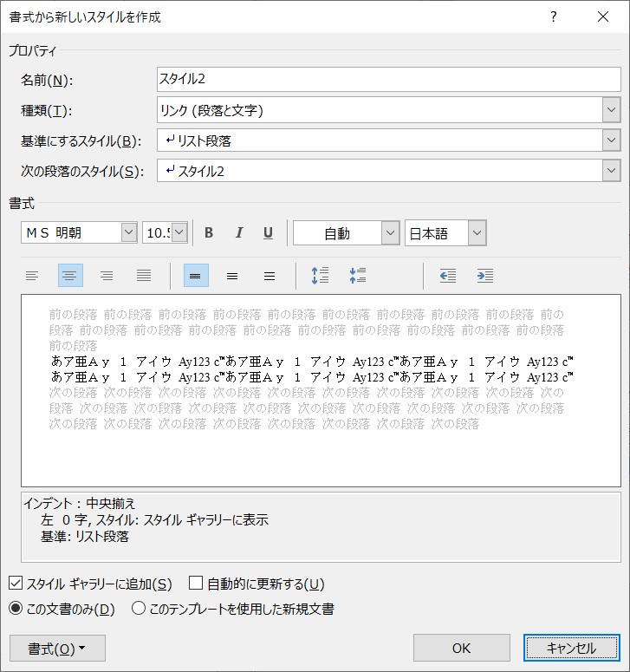This screenshot has height=672, width=630.
Task: Select center alignment icon
Action: click(x=70, y=275)
